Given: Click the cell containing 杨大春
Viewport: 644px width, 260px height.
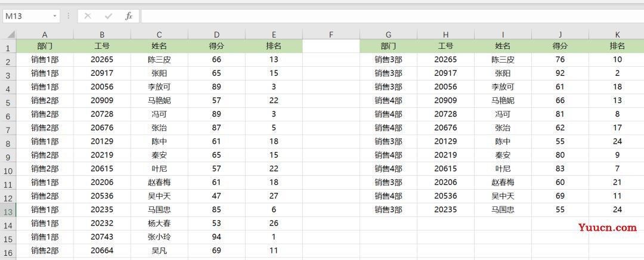Looking at the screenshot, I should [159, 223].
